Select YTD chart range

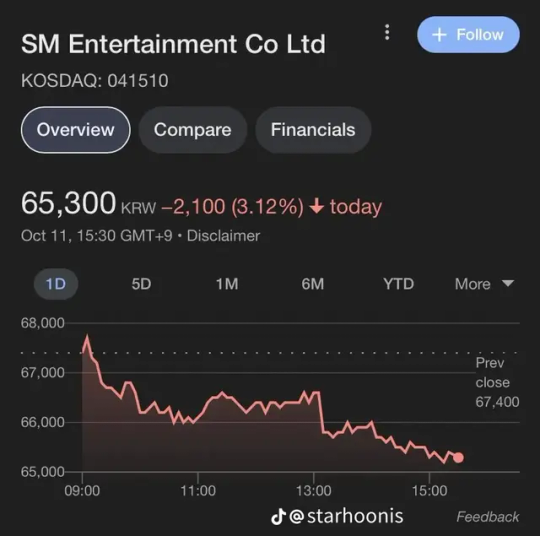click(398, 284)
